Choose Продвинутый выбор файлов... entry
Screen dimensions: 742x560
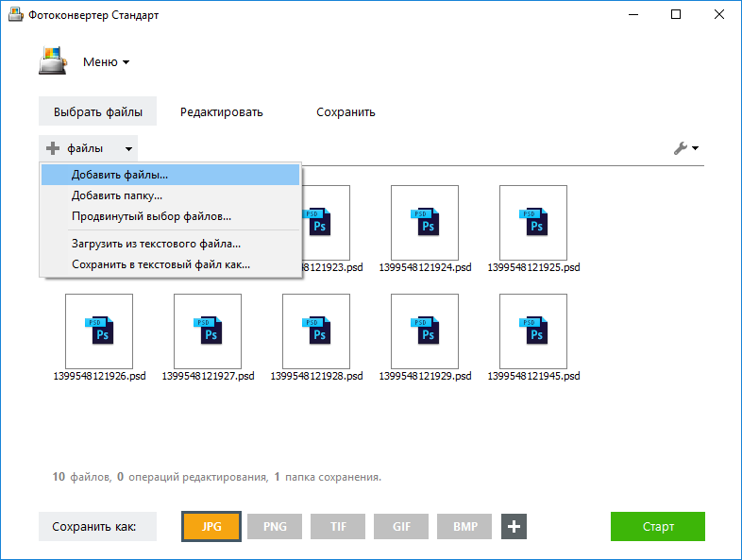point(170,216)
